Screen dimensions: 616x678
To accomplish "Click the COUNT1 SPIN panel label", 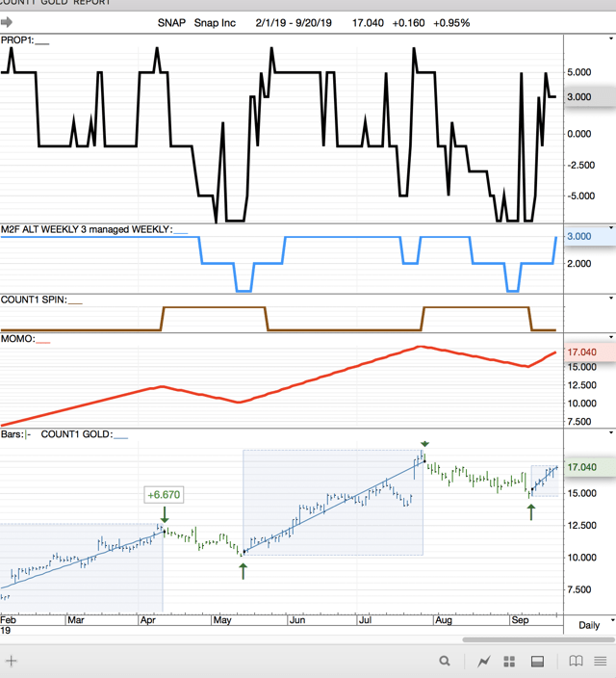I will [x=34, y=300].
